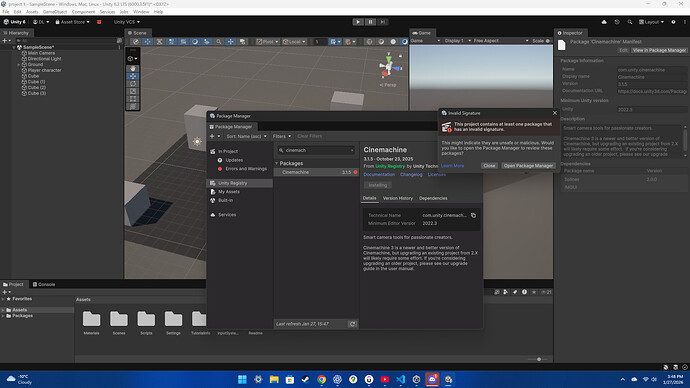Click Close in the Invalid Signature dialog

tap(489, 166)
